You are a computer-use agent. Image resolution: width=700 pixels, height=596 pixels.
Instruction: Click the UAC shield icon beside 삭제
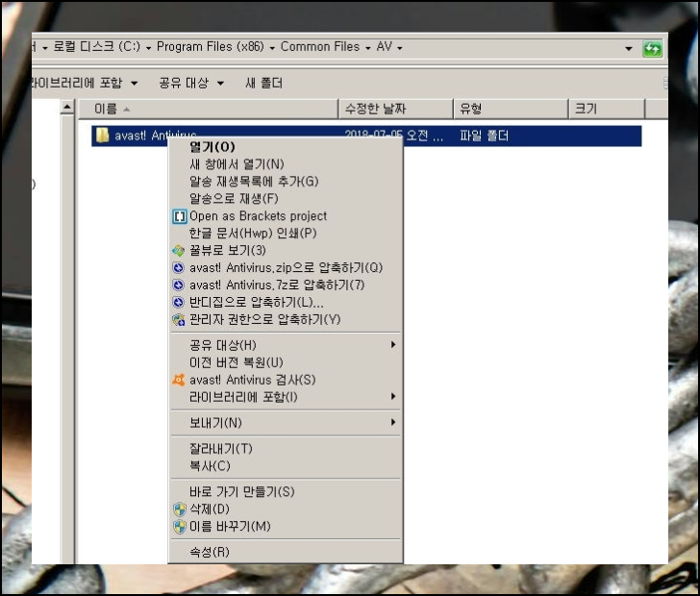click(x=179, y=509)
